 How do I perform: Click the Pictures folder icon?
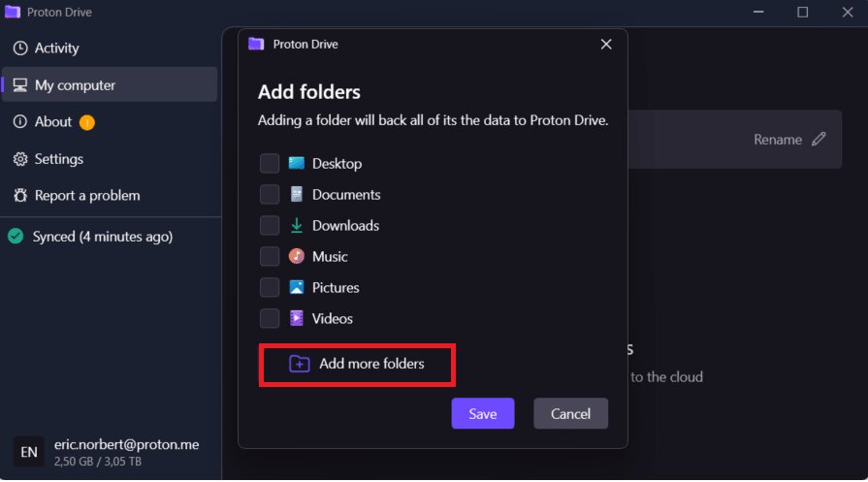tap(297, 287)
